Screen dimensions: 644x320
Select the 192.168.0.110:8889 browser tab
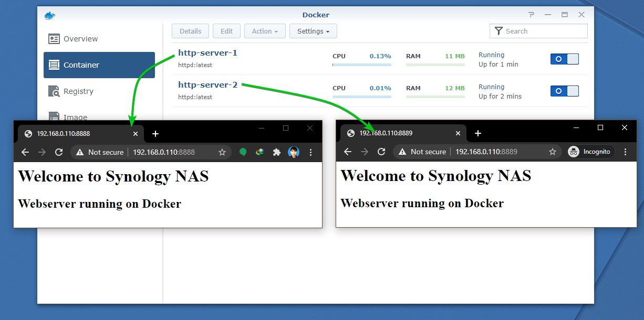click(403, 133)
